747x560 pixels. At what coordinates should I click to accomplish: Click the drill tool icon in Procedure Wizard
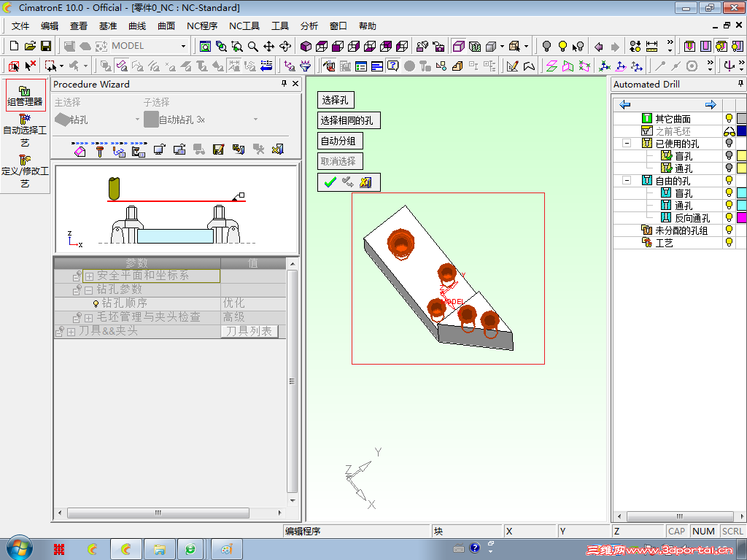tap(99, 151)
